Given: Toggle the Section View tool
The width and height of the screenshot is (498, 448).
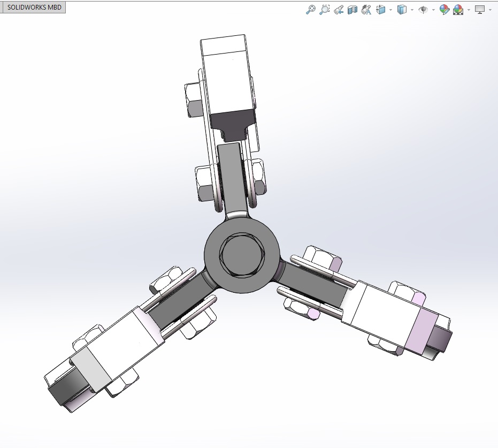Looking at the screenshot, I should pyautogui.click(x=353, y=10).
